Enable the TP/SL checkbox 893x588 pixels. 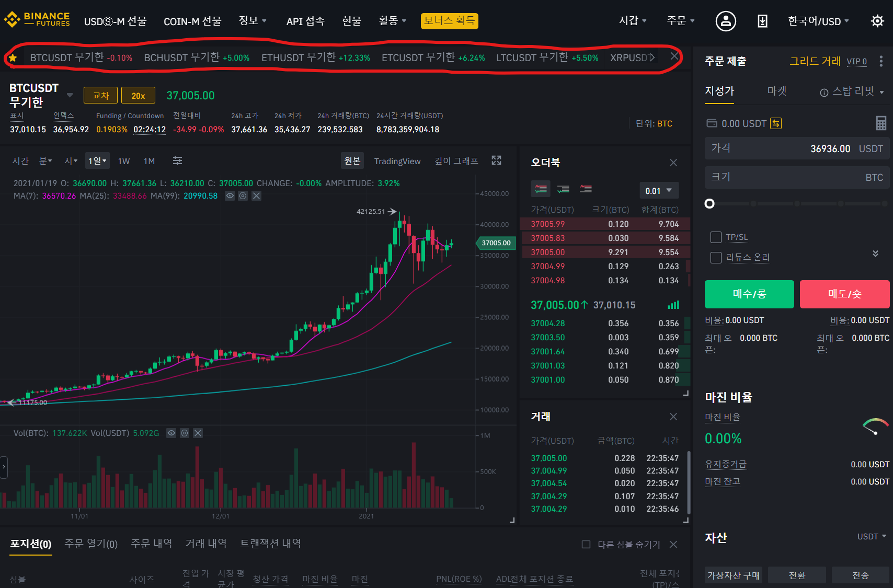point(716,237)
